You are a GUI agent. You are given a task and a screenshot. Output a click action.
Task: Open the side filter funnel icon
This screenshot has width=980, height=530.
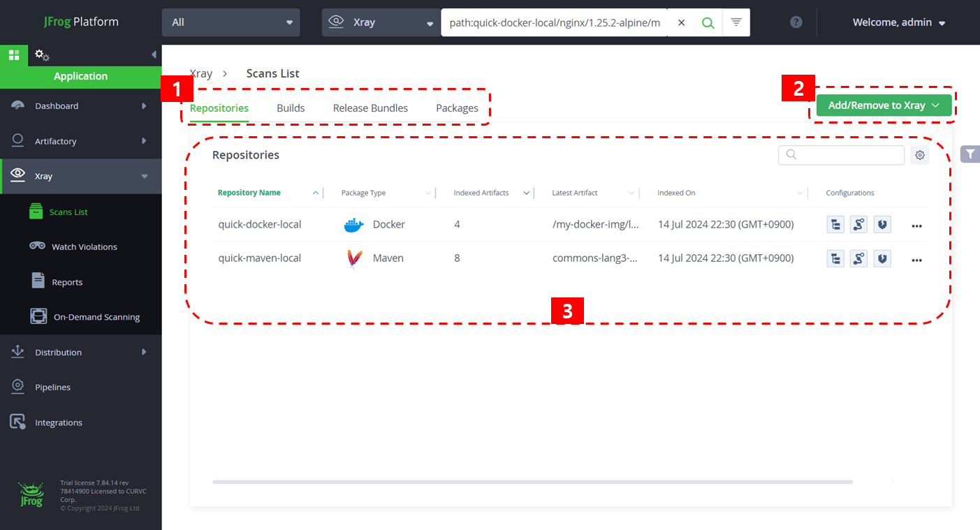pyautogui.click(x=970, y=154)
